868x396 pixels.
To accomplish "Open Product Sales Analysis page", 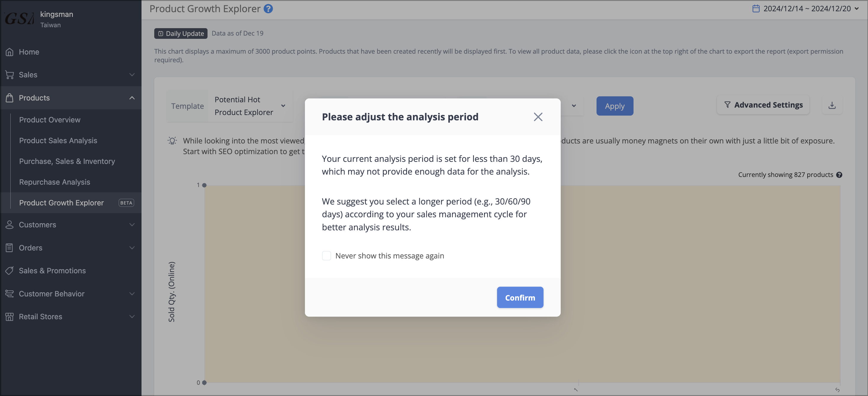I will pos(58,141).
